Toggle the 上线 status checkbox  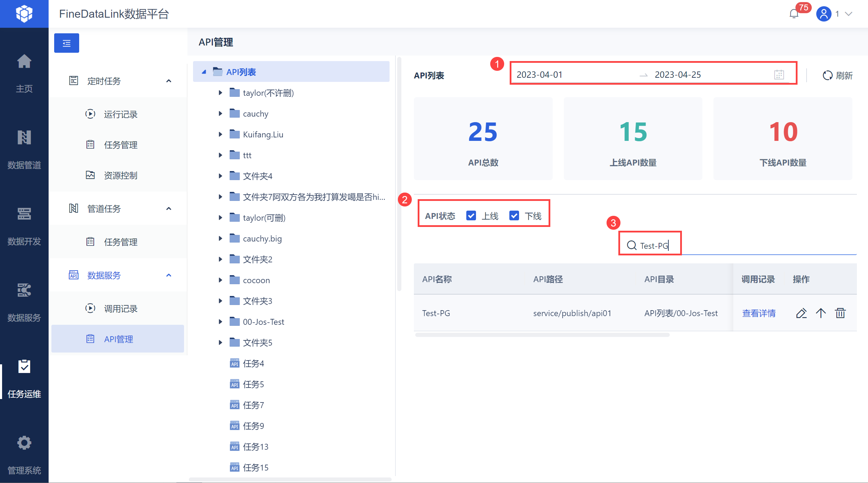pyautogui.click(x=471, y=215)
